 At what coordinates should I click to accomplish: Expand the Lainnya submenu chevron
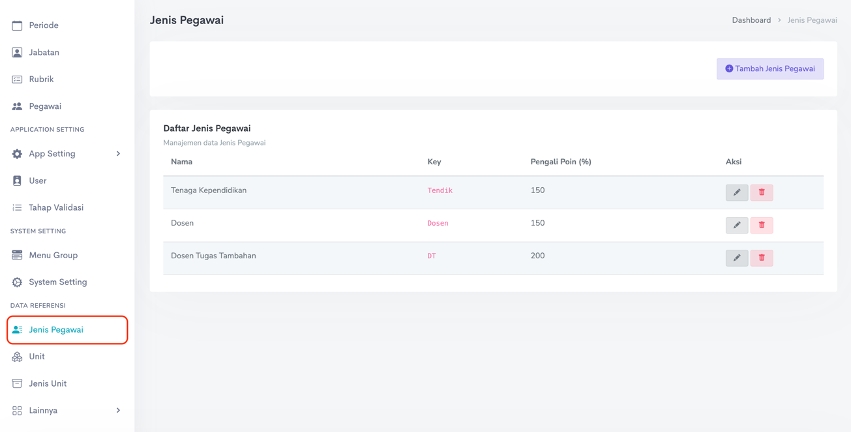pyautogui.click(x=118, y=410)
